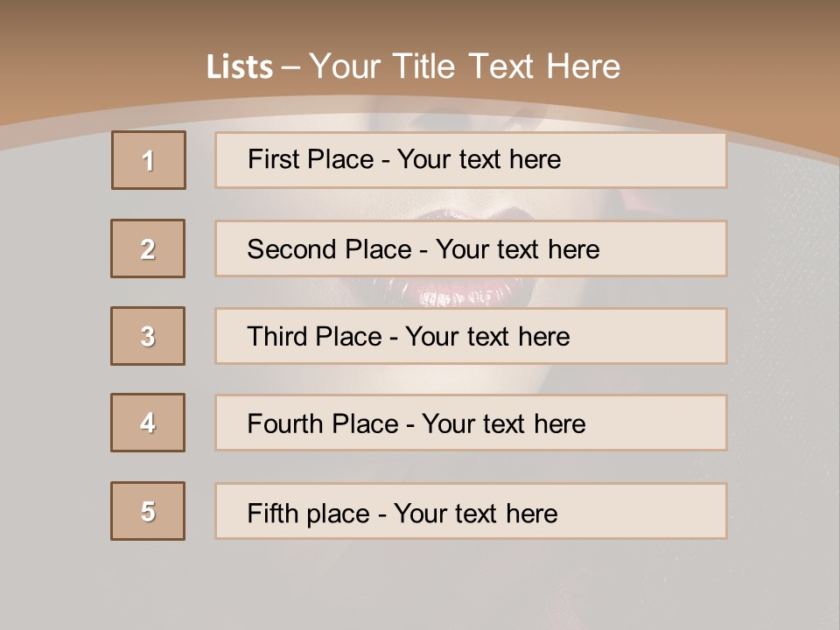
Task: Click 'Your text here' in Second Place row
Action: [x=517, y=249]
